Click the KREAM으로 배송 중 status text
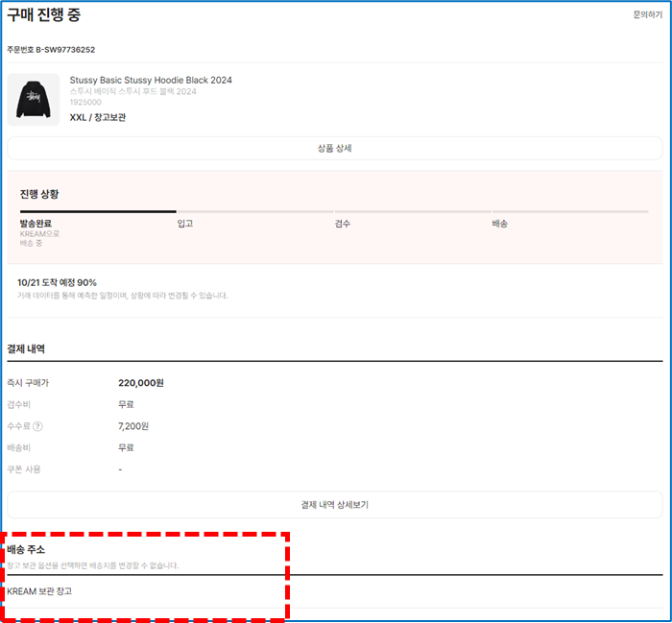Viewport: 672px width, 623px height. (39, 239)
